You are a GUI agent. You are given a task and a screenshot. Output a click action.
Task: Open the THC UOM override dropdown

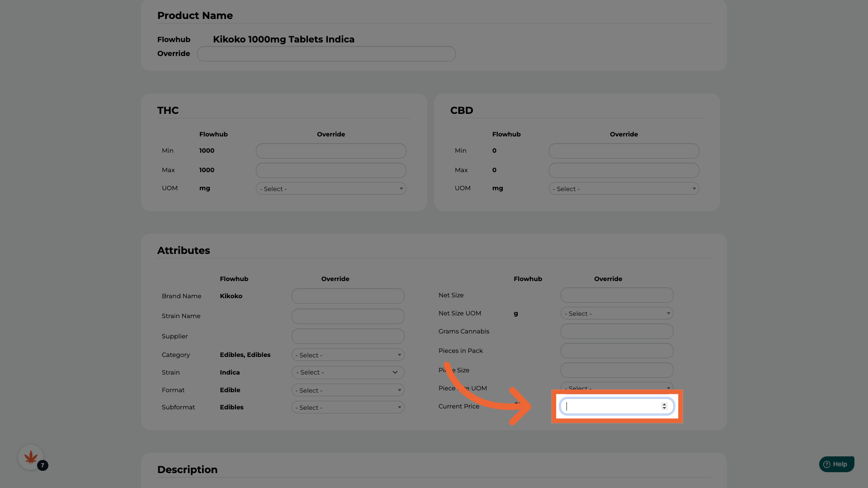click(x=330, y=189)
